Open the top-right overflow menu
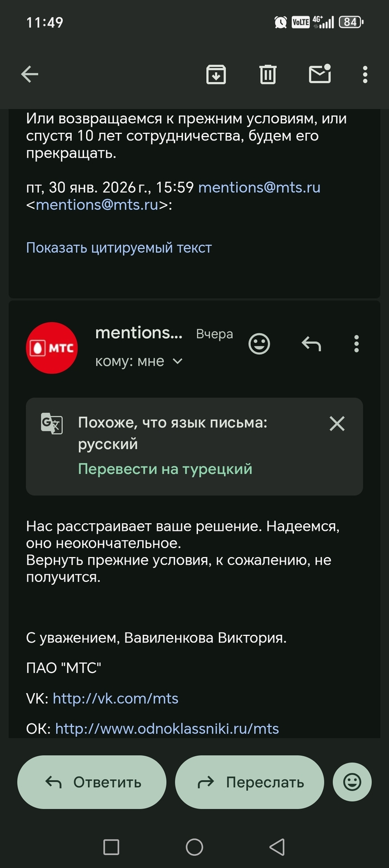This screenshot has height=868, width=389. 365,74
